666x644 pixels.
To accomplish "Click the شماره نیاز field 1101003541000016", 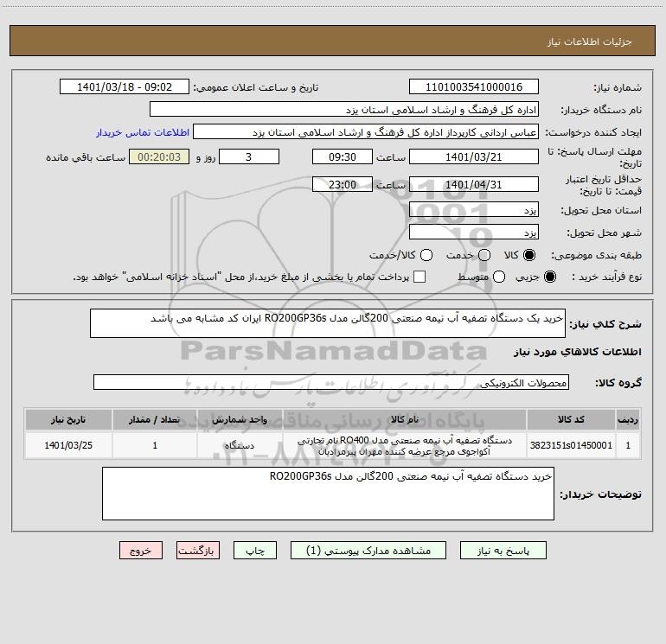I will tap(474, 87).
